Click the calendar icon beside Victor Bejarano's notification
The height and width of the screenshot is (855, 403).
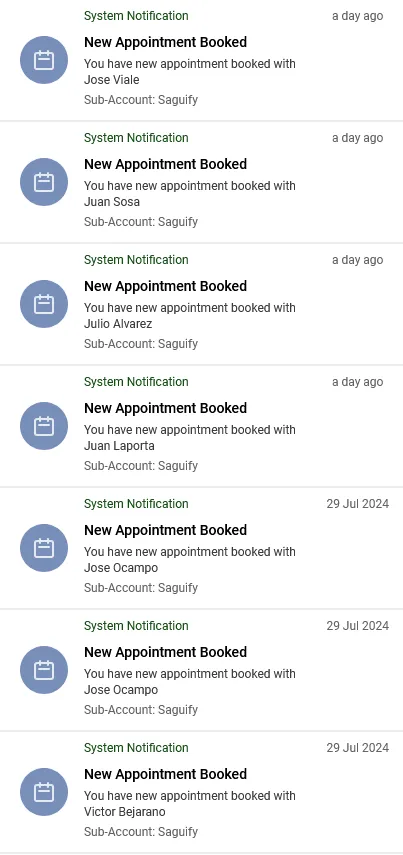tap(44, 792)
